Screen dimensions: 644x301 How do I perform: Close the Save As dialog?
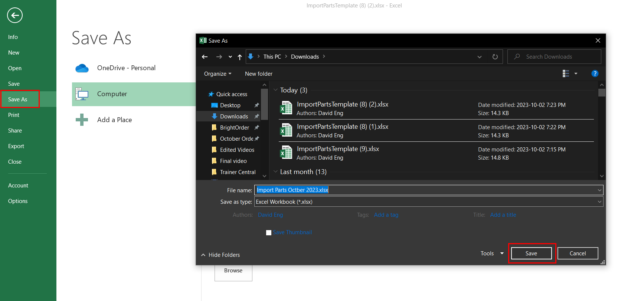(x=598, y=40)
